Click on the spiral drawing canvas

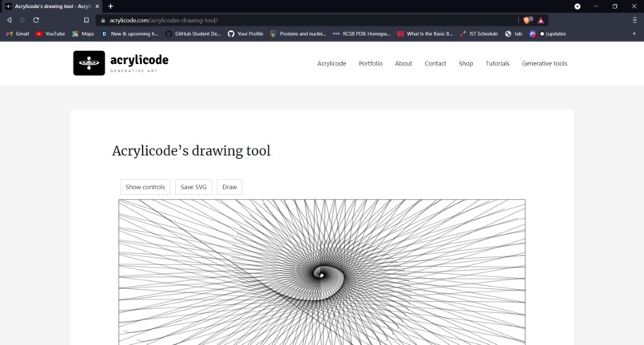[x=322, y=272]
